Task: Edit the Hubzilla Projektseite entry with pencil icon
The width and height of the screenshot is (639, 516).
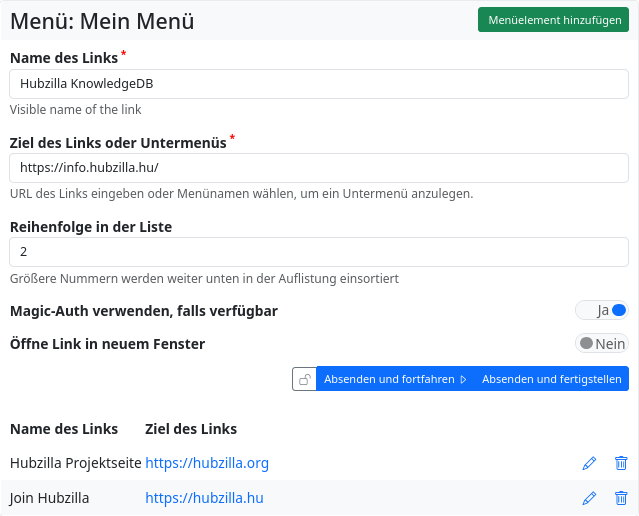Action: [x=589, y=463]
